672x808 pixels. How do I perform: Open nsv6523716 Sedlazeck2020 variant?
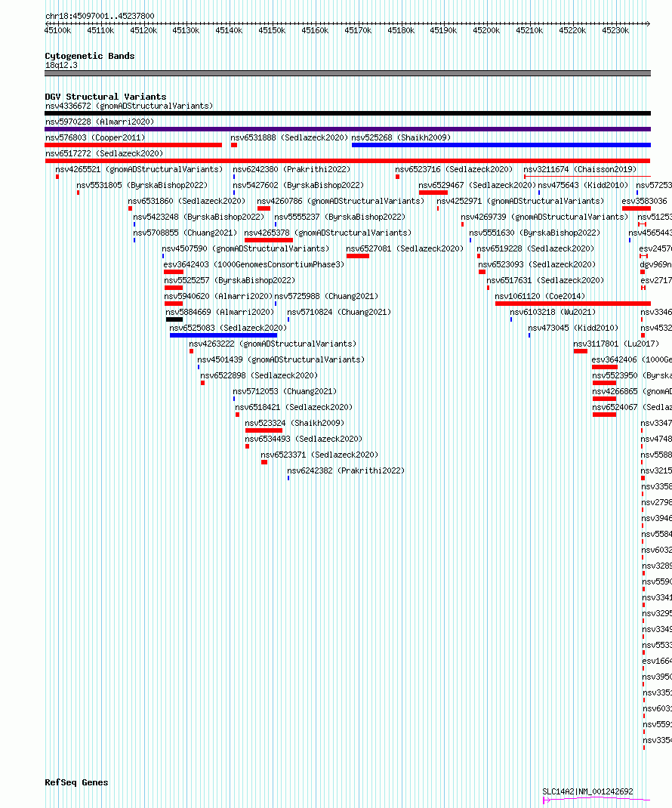click(454, 170)
